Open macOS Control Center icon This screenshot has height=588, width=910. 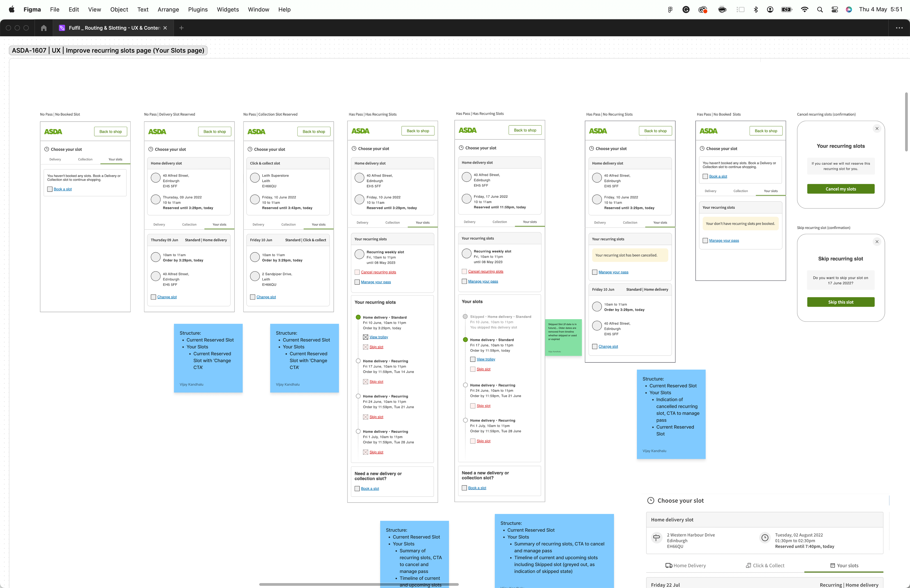834,9
